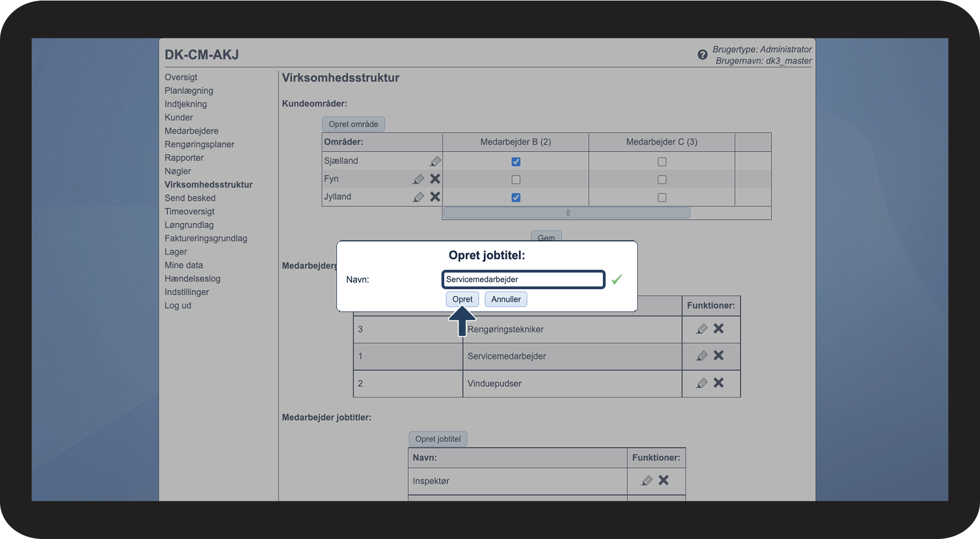Click the Navn text input field
The height and width of the screenshot is (539, 980).
[x=523, y=279]
